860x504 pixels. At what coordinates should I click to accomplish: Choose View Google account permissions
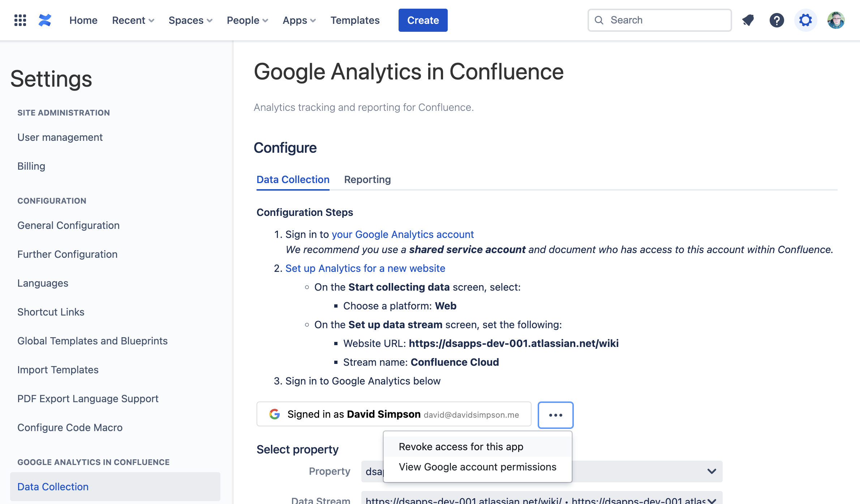click(477, 467)
